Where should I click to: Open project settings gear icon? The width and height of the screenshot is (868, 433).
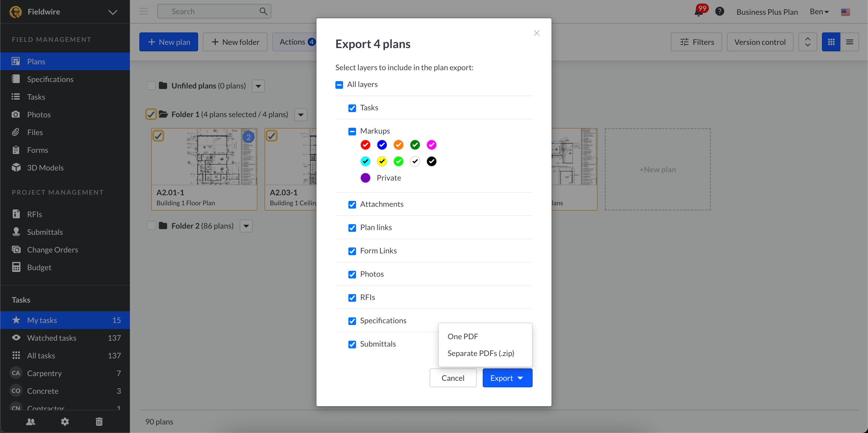65,421
